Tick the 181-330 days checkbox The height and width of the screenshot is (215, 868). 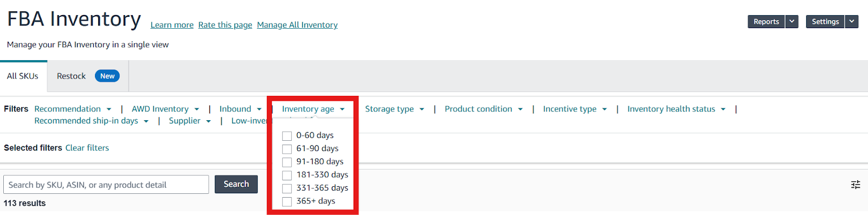click(x=287, y=175)
